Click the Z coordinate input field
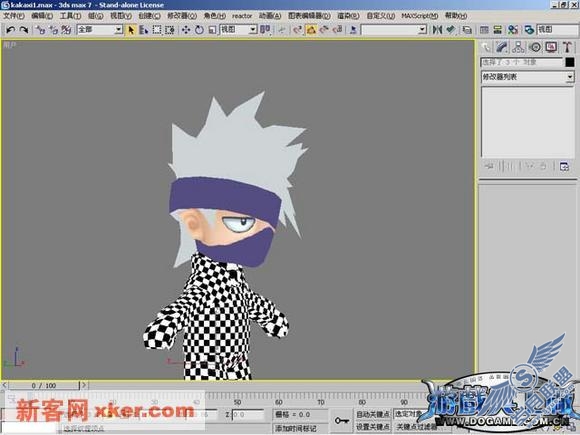The image size is (580, 435). [247, 415]
